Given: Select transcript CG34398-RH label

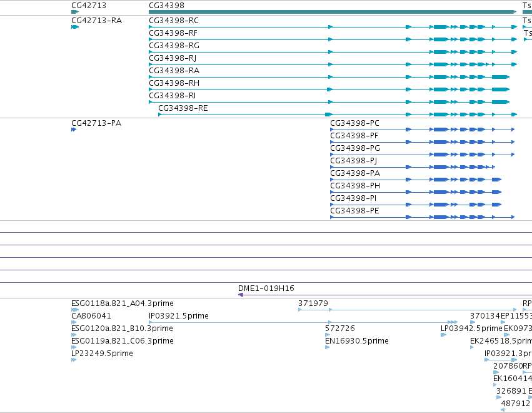Looking at the screenshot, I should click(174, 83).
